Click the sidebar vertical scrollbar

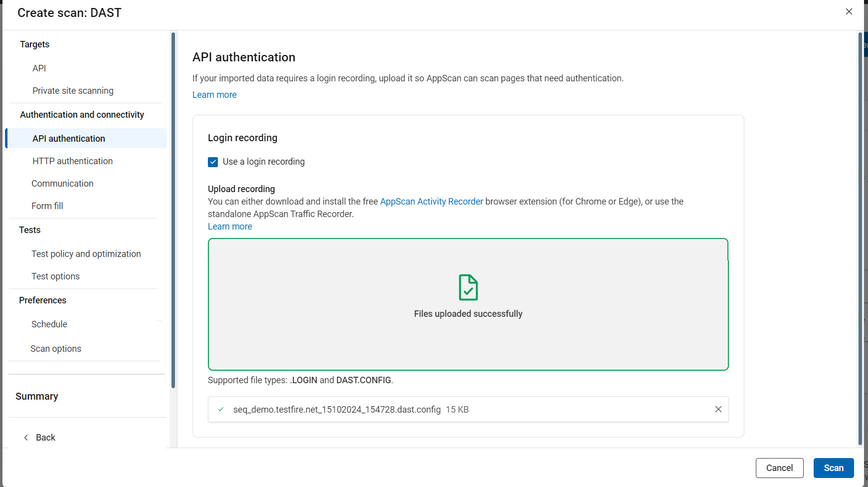point(173,210)
